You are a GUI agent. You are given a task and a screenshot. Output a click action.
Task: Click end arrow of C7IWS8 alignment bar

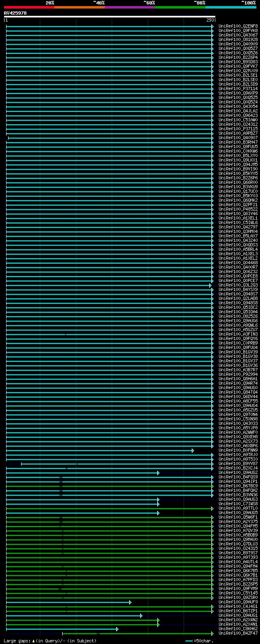(158, 504)
